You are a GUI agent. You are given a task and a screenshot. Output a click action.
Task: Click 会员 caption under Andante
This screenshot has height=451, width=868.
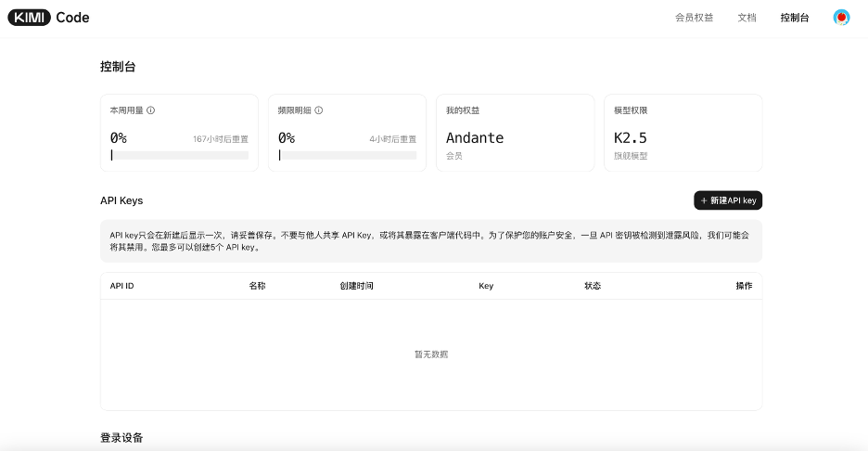click(x=454, y=156)
